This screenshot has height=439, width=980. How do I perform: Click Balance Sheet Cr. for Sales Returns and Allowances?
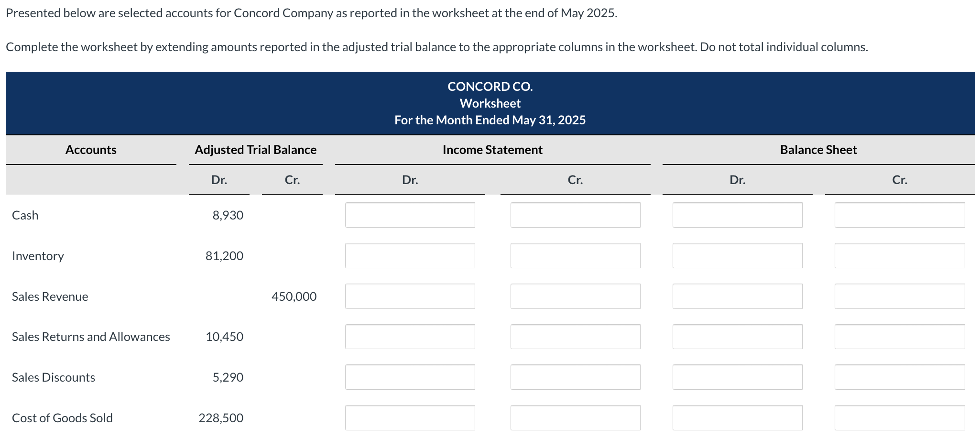pos(899,336)
